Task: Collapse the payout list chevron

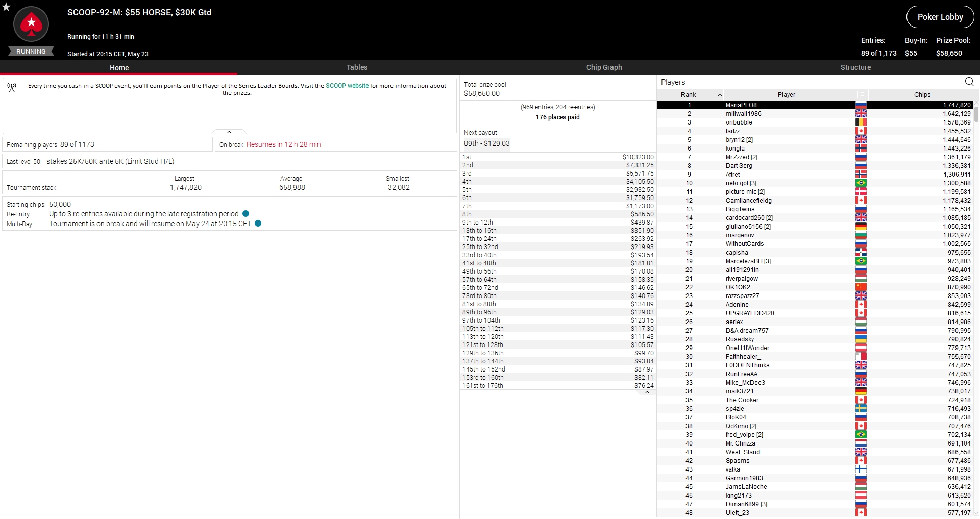Action: [x=647, y=393]
